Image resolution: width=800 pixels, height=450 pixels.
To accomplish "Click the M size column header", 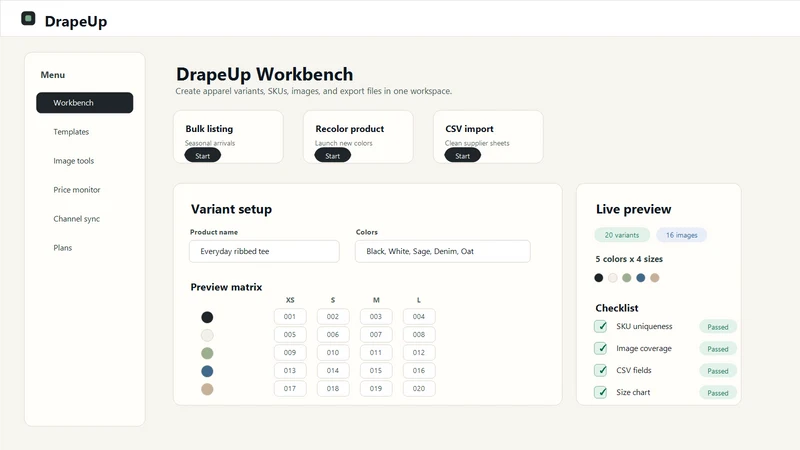I will point(376,300).
